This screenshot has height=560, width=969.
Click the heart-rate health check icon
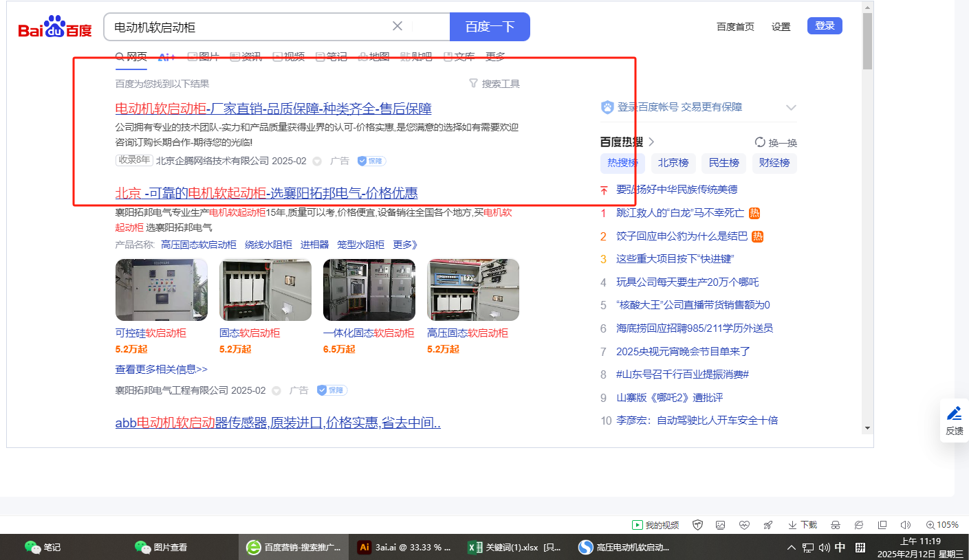point(744,525)
